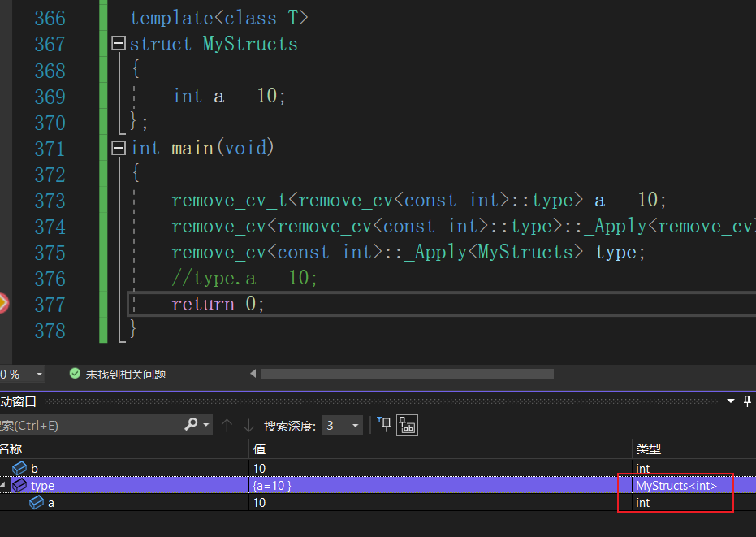Viewport: 756px width, 537px height.
Task: Open the window position options dropdown arrow
Action: (731, 401)
